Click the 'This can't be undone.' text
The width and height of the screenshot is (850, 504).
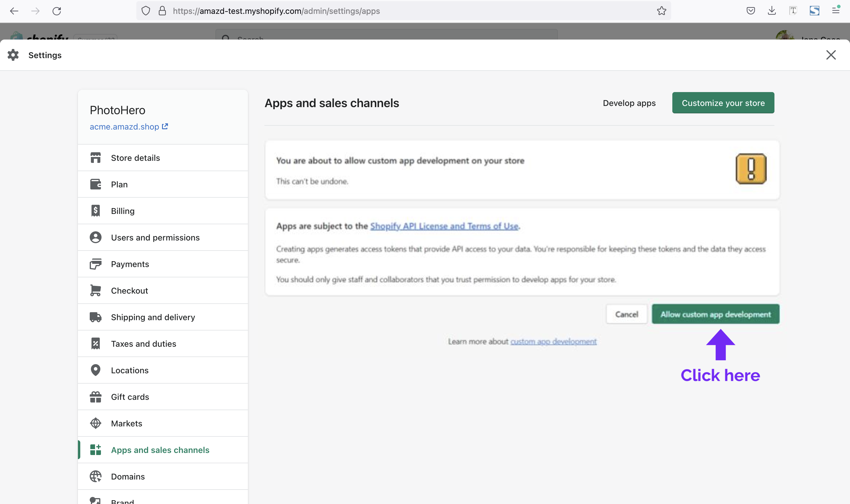coord(312,181)
